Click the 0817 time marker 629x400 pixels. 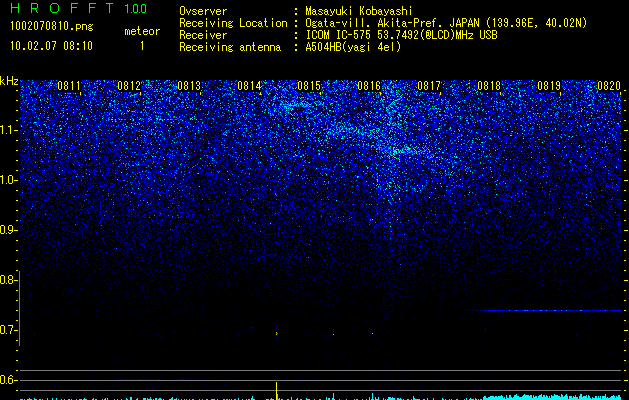[429, 85]
